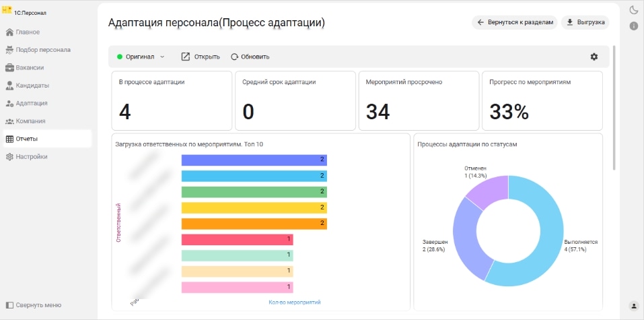Click the icon beside Подбор персонала

(10, 50)
